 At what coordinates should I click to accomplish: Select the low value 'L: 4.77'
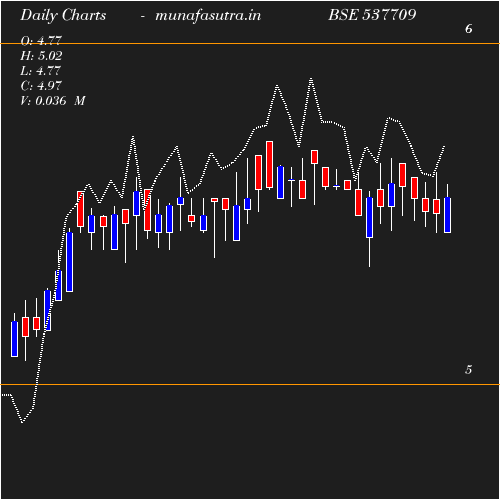coord(40,71)
